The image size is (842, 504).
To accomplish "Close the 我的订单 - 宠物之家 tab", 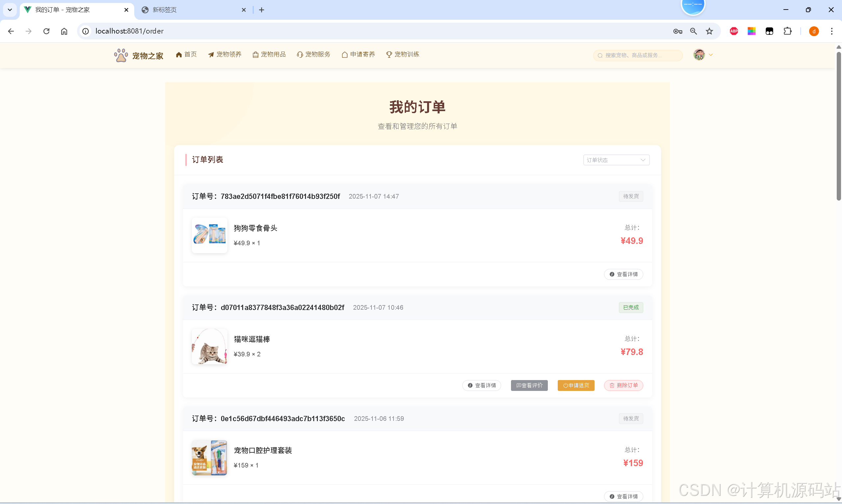I will (x=126, y=10).
